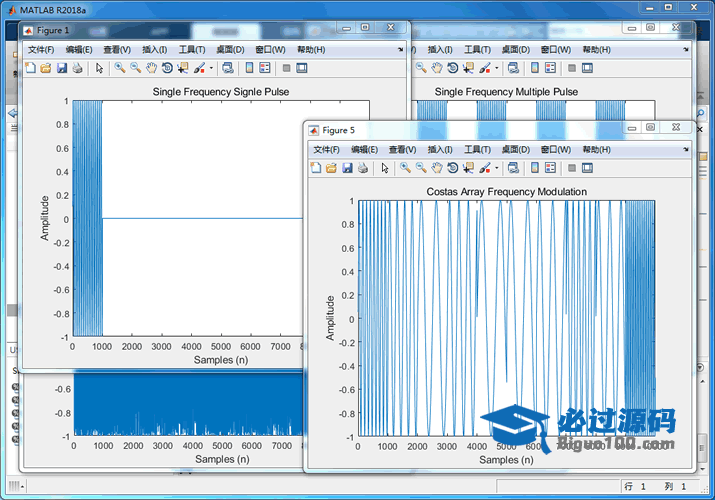
Task: Click New Figure icon in Figure 1 toolbar
Action: [x=30, y=68]
